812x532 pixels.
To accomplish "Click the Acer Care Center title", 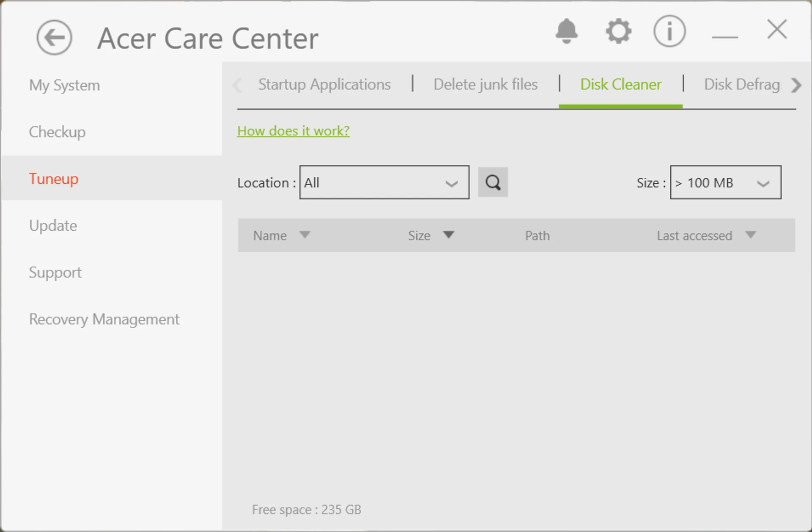I will click(x=208, y=39).
